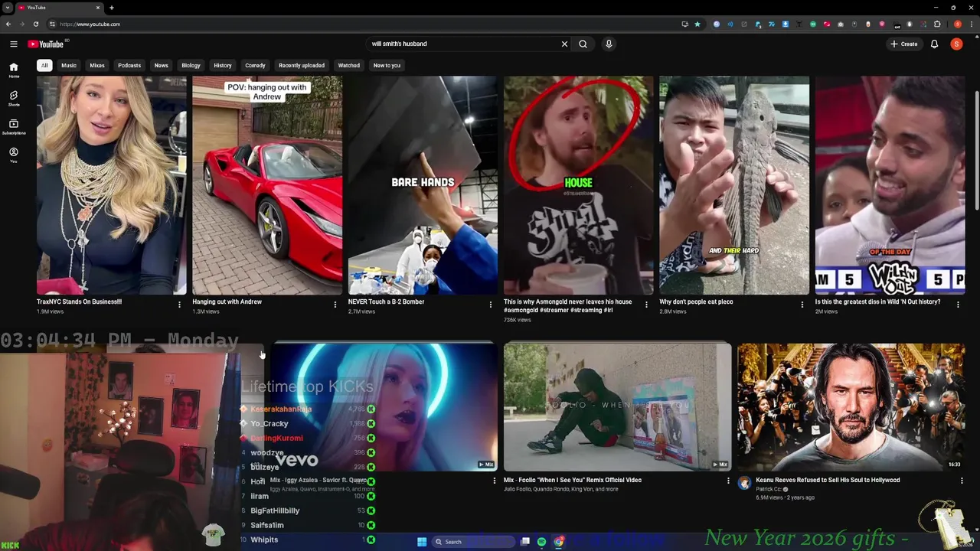Select the News filter chip
Screen dimensions: 980x551
[x=161, y=65]
